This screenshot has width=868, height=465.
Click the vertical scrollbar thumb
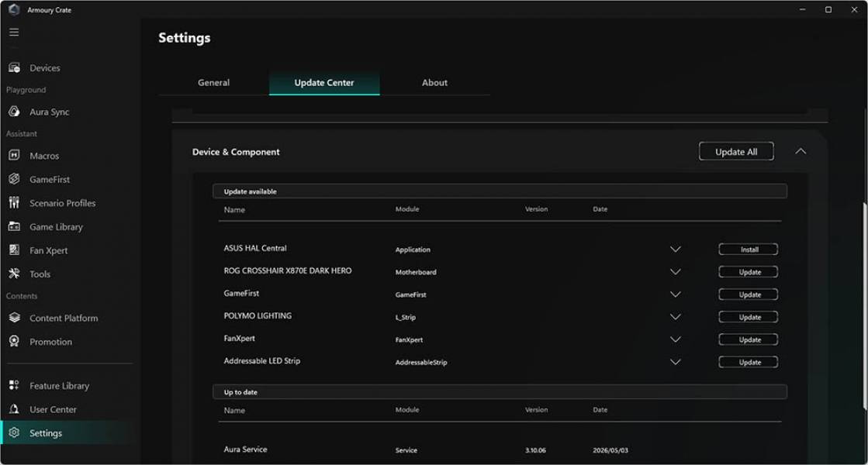click(x=864, y=307)
